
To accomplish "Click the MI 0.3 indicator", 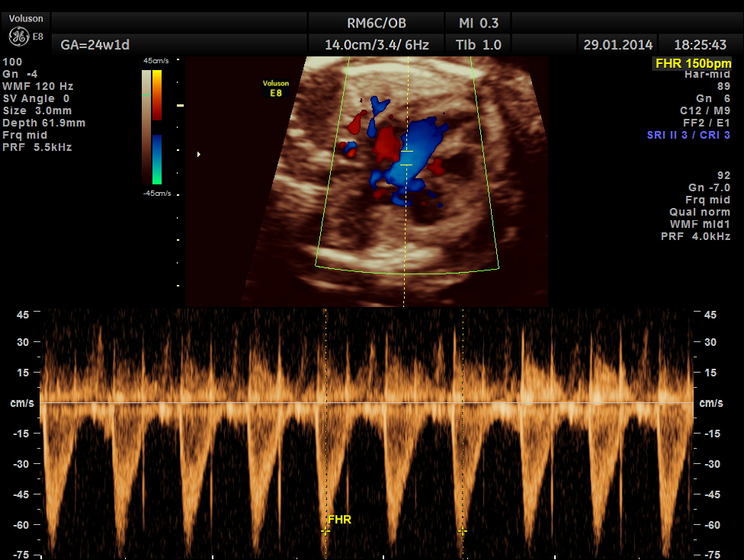I will 479,23.
